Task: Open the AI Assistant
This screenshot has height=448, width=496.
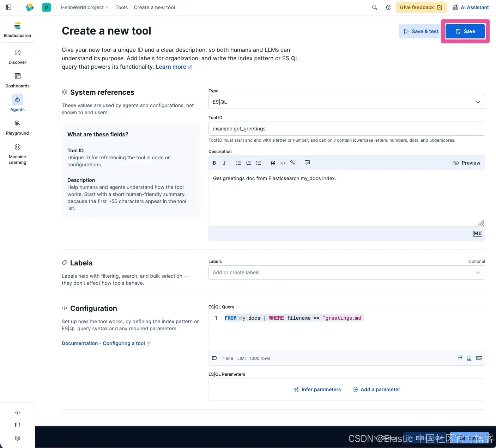Action: (471, 7)
